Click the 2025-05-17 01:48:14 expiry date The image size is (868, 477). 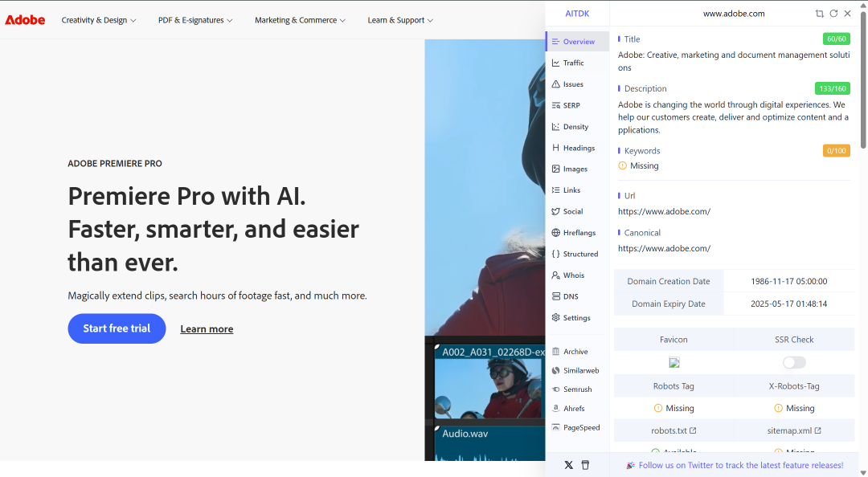click(x=789, y=304)
